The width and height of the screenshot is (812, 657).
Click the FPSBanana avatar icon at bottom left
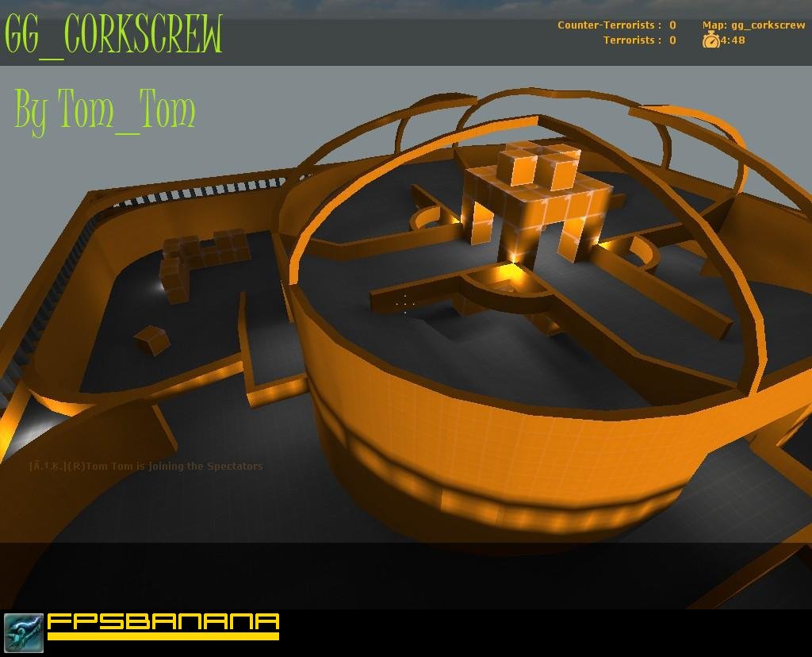pyautogui.click(x=24, y=632)
